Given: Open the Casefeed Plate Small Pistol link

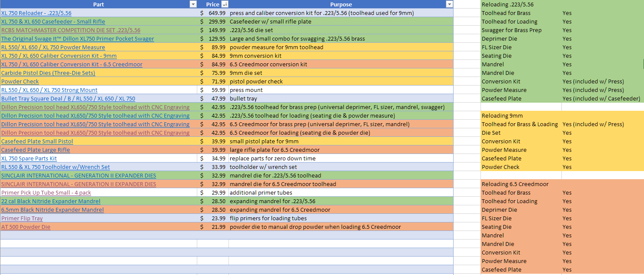Looking at the screenshot, I should 37,141.
